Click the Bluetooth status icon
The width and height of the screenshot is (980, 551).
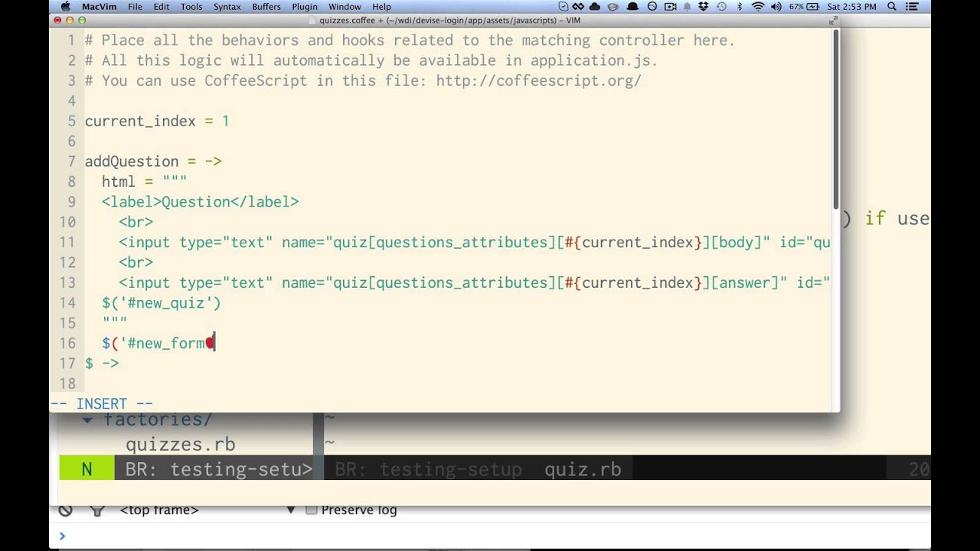pyautogui.click(x=740, y=6)
